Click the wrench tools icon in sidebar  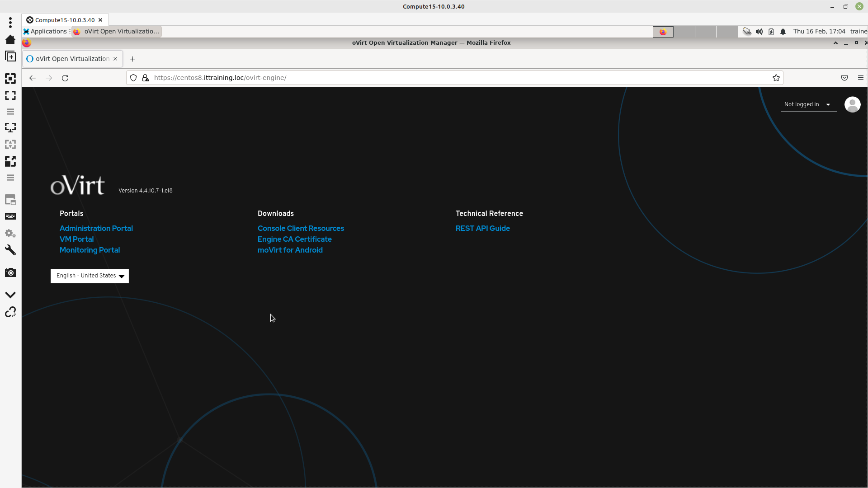click(x=10, y=250)
